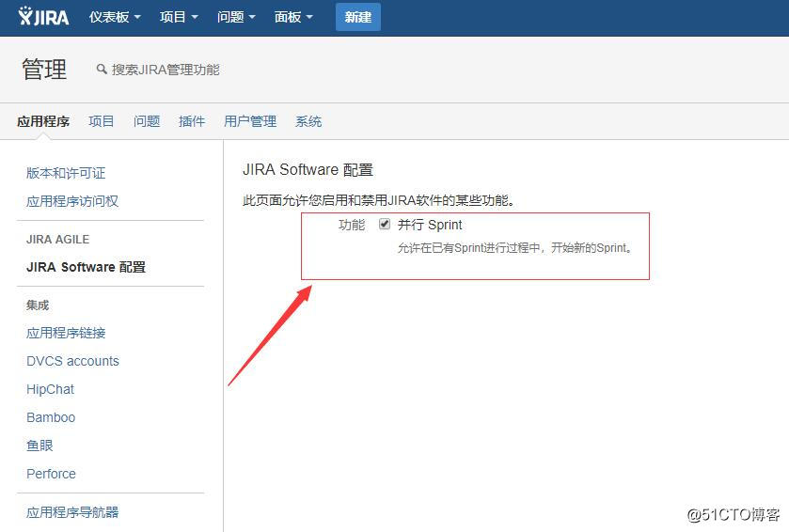Image resolution: width=789 pixels, height=532 pixels.
Task: Open the 问题 dropdown in top navigation
Action: [236, 17]
